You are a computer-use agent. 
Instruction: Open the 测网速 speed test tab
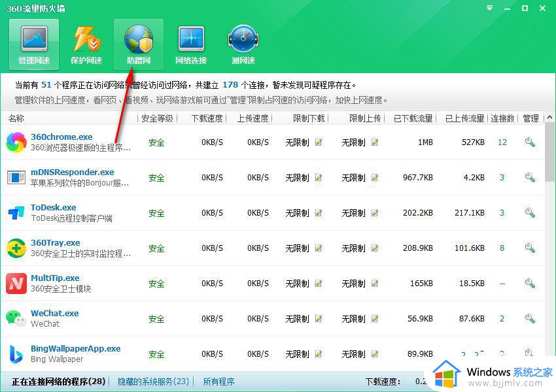[243, 44]
